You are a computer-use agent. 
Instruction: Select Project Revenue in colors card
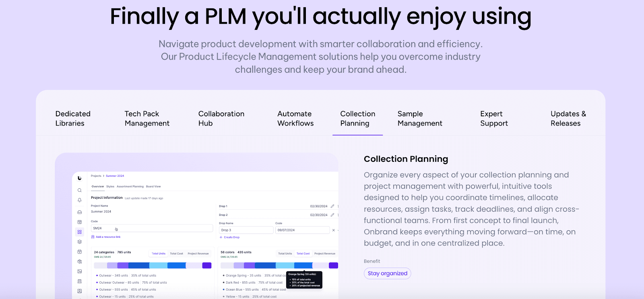(325, 254)
